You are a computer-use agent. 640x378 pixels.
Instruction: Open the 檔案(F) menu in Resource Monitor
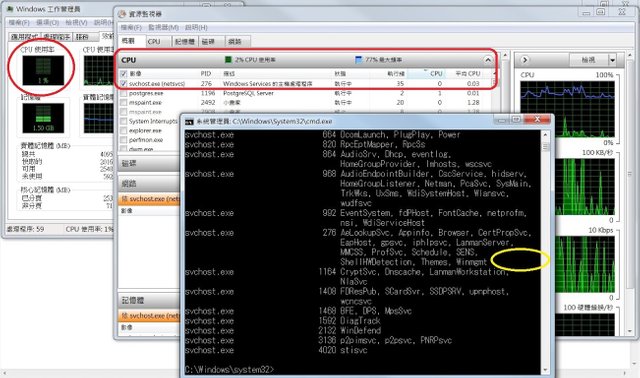[x=131, y=27]
